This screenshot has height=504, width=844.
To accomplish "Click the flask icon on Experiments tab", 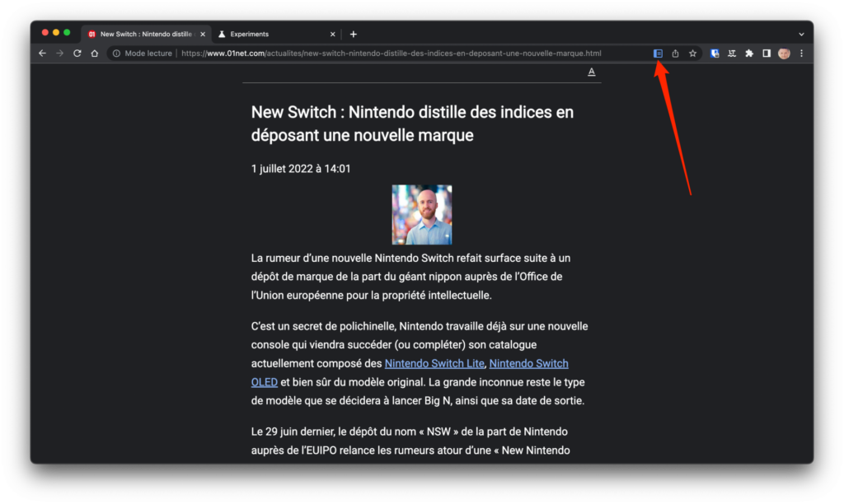I will [x=222, y=34].
